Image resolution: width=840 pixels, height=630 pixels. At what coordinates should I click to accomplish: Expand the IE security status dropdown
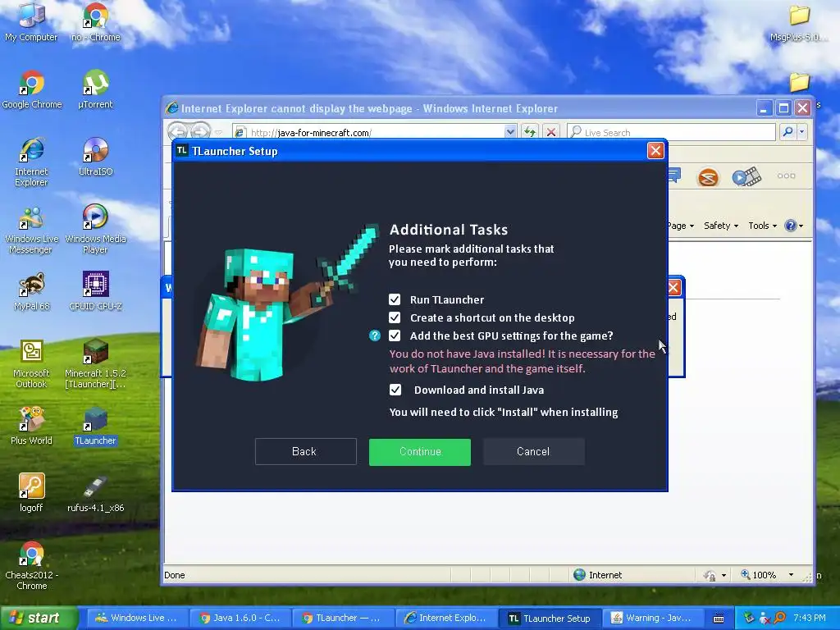coord(724,575)
